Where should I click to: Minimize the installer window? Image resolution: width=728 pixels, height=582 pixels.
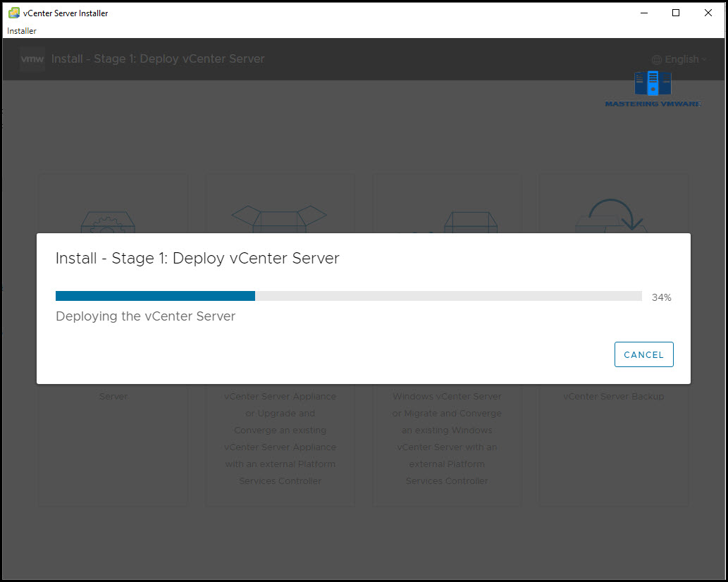[x=644, y=13]
